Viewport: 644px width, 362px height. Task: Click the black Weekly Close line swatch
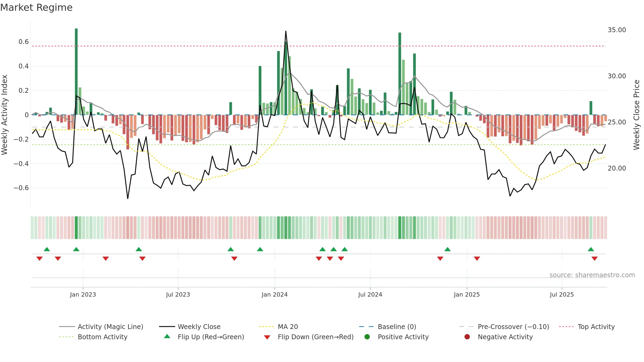[x=167, y=327]
